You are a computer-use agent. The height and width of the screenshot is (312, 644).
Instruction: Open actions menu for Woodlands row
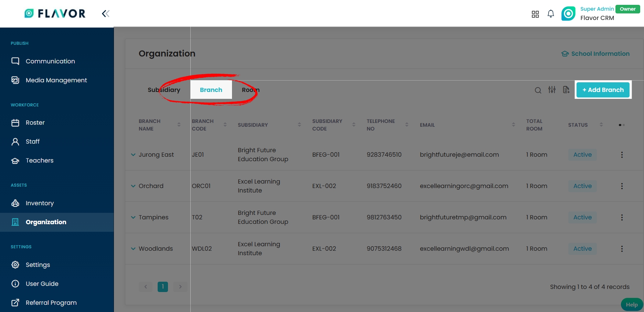click(622, 249)
